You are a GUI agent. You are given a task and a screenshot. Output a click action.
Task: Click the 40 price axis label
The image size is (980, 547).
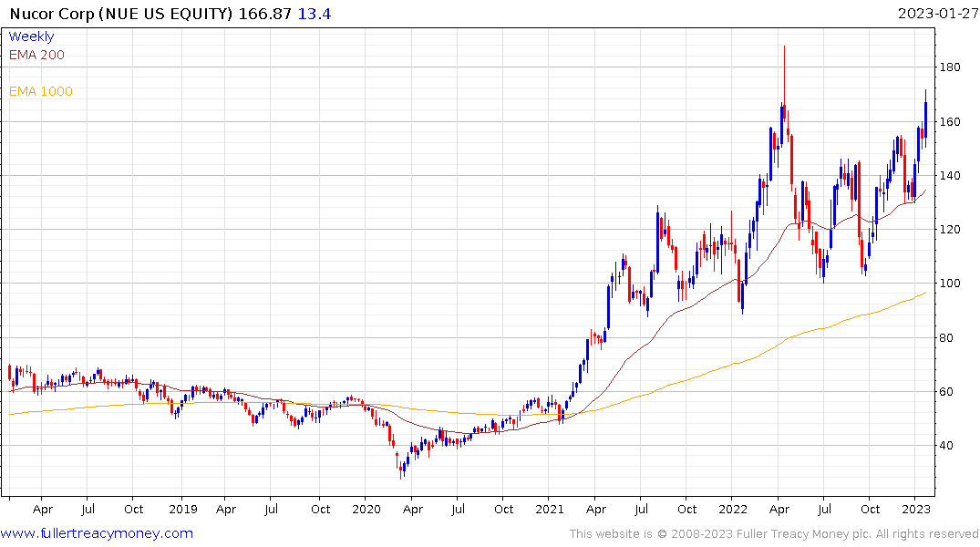946,445
